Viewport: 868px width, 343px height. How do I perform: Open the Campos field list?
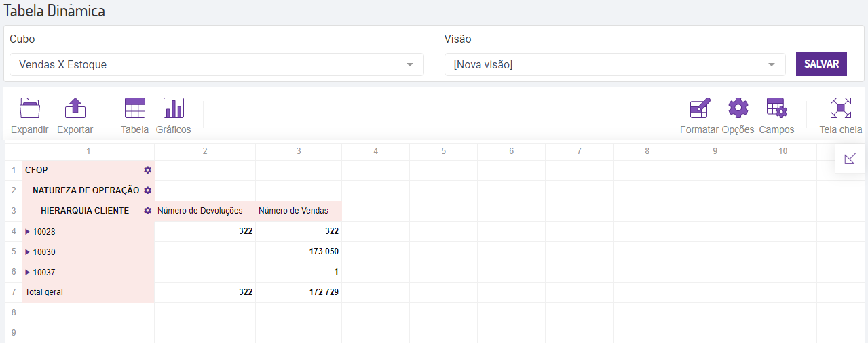776,108
